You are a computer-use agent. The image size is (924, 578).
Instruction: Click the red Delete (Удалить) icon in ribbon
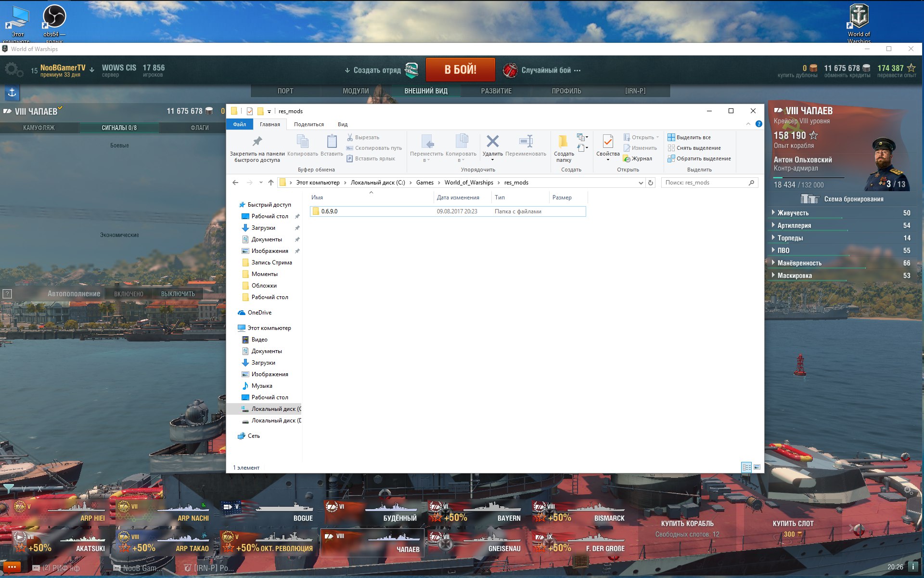[x=492, y=141]
